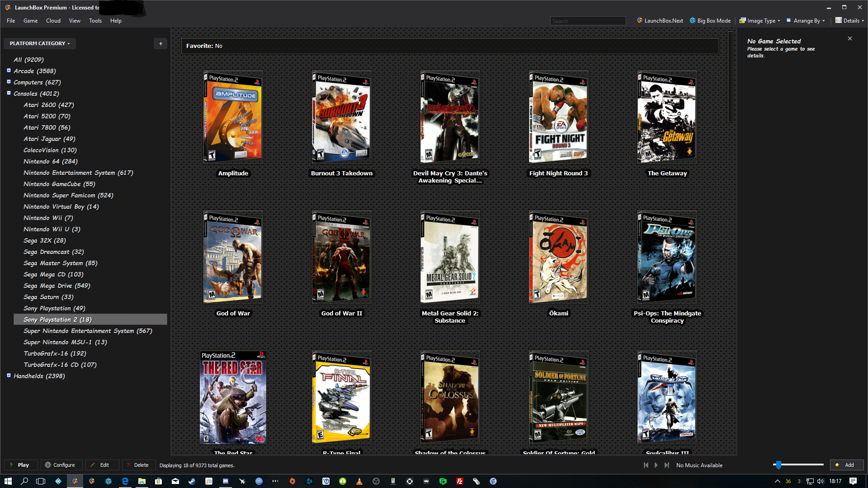Viewport: 868px width, 488px height.
Task: Play the background music
Action: point(656,465)
